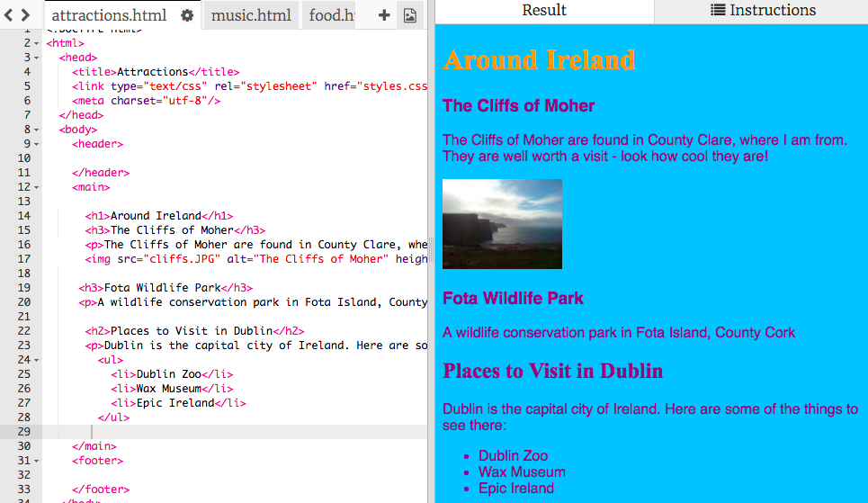This screenshot has height=503, width=868.
Task: Fold the body tag on line 8
Action: coord(36,130)
